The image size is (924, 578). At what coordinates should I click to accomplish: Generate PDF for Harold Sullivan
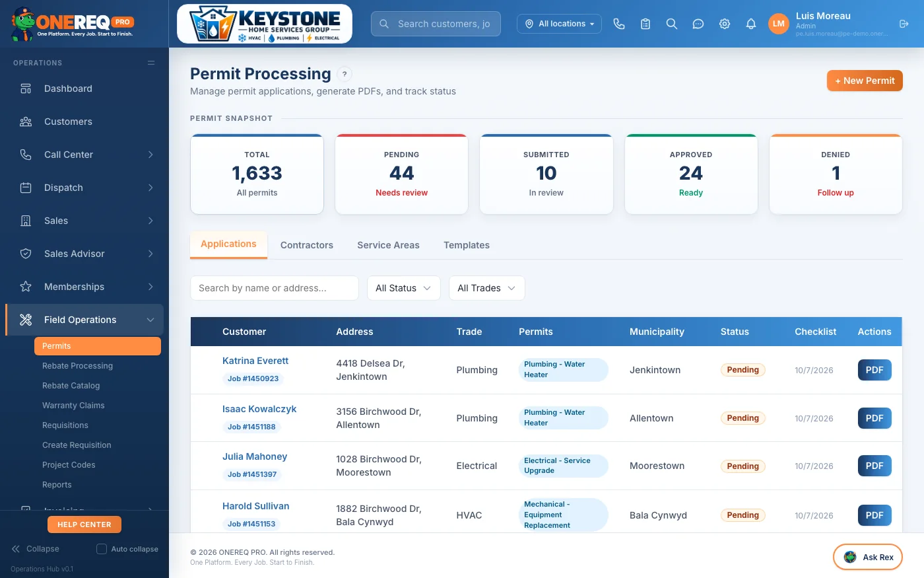(874, 515)
